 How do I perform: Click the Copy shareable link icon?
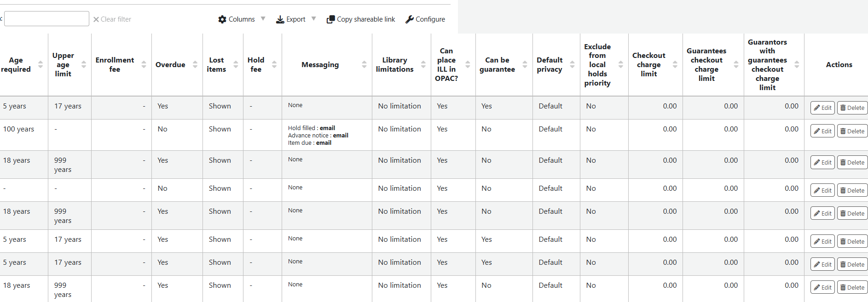pyautogui.click(x=330, y=19)
